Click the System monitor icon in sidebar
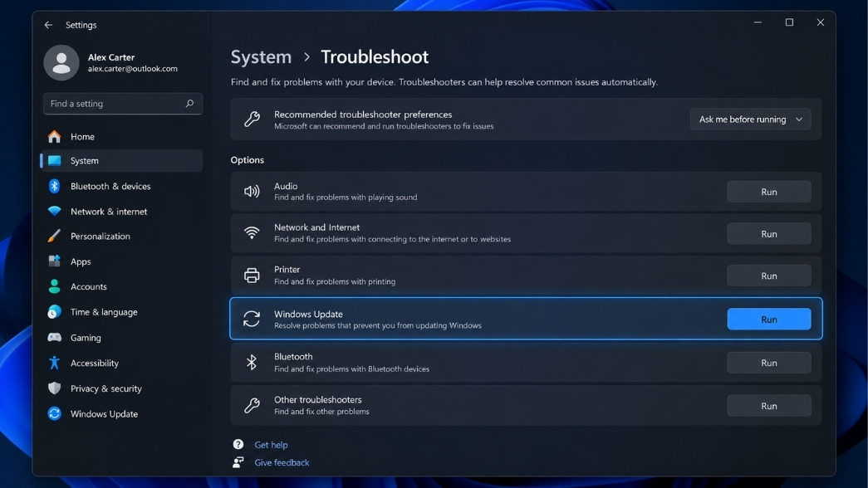 point(54,160)
